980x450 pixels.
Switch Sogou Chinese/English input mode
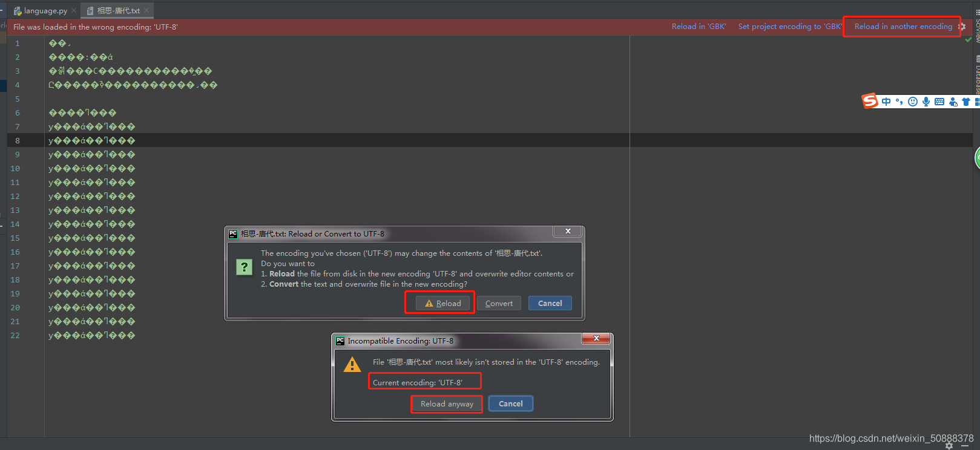point(886,102)
